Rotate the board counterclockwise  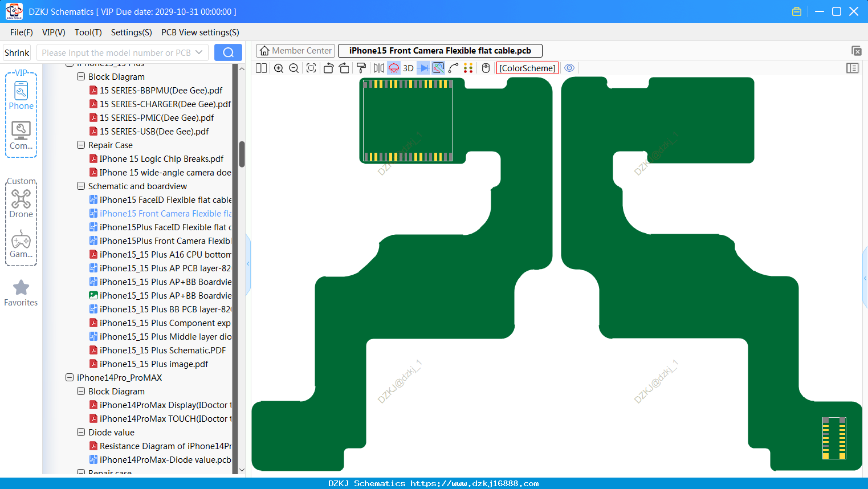pos(328,68)
